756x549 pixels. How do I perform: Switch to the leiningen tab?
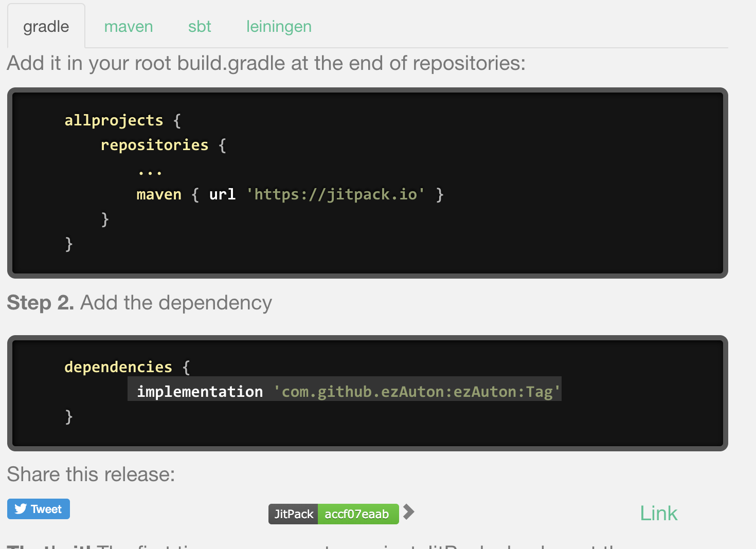(x=279, y=26)
